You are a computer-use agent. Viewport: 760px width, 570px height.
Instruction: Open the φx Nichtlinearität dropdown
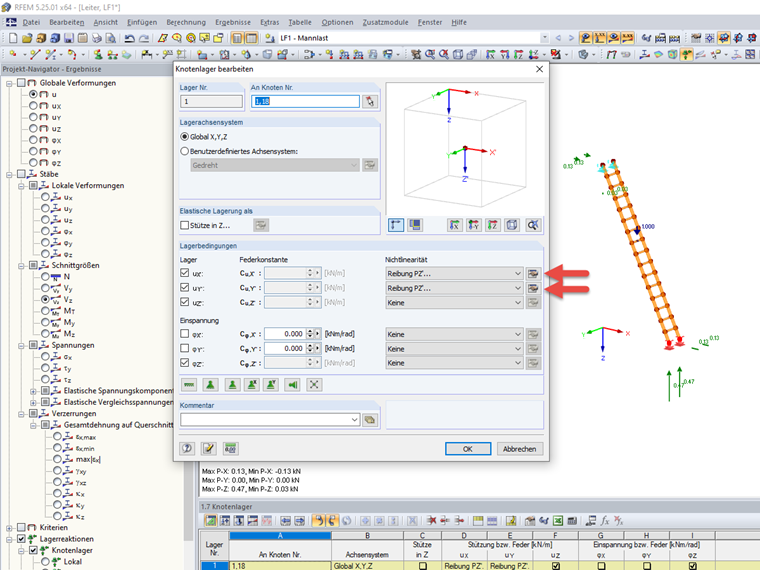(x=454, y=334)
